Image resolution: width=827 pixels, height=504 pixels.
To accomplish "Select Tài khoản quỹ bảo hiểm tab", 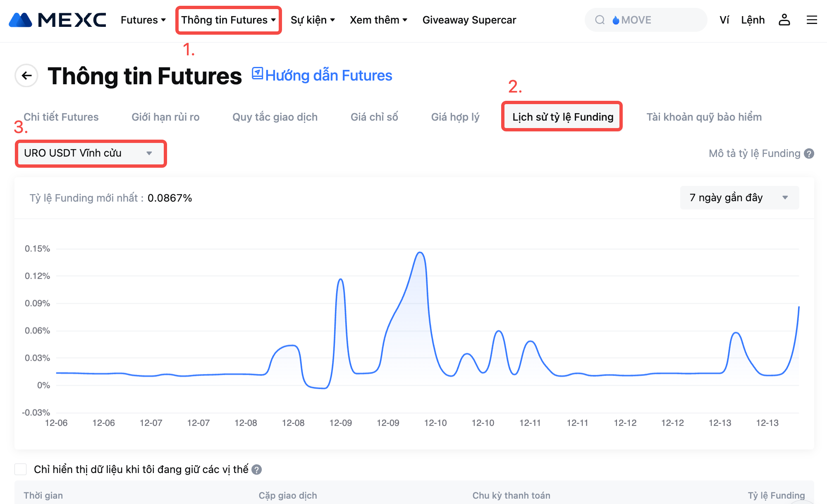I will coord(704,117).
